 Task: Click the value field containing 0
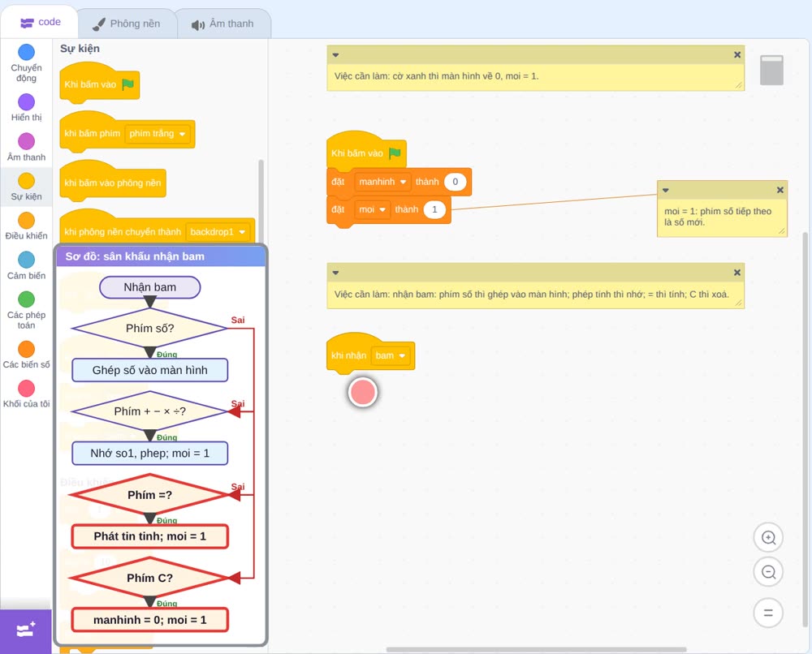(x=456, y=182)
